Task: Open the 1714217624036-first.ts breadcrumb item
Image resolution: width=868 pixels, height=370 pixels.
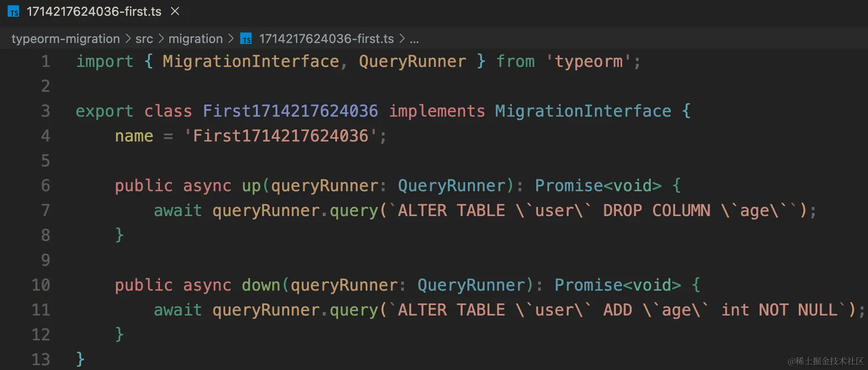Action: [327, 39]
